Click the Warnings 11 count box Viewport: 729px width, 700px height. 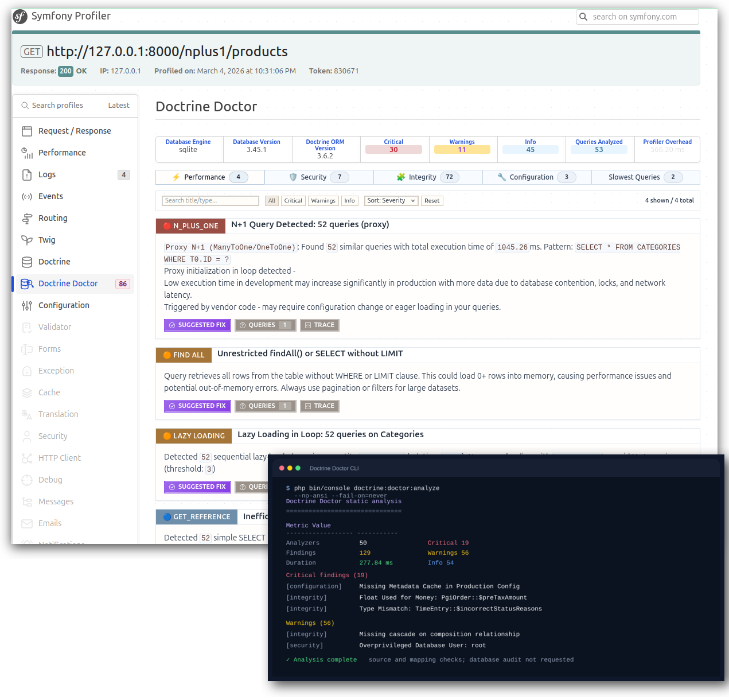pos(462,150)
